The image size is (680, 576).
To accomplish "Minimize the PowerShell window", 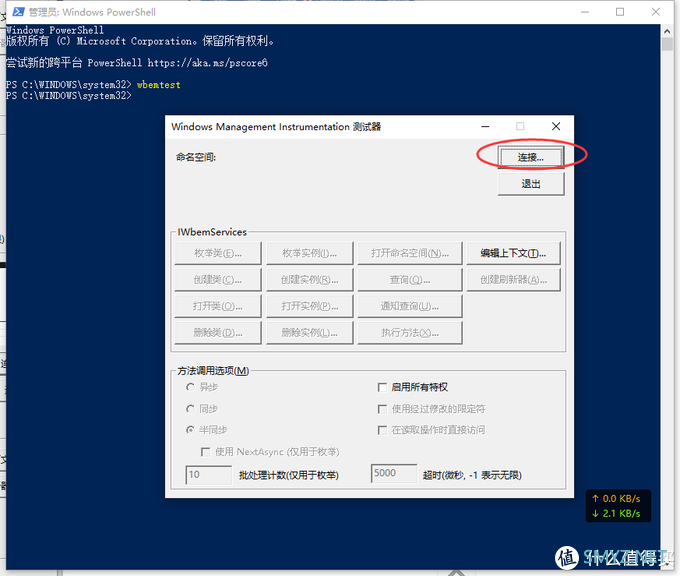I will pyautogui.click(x=585, y=12).
